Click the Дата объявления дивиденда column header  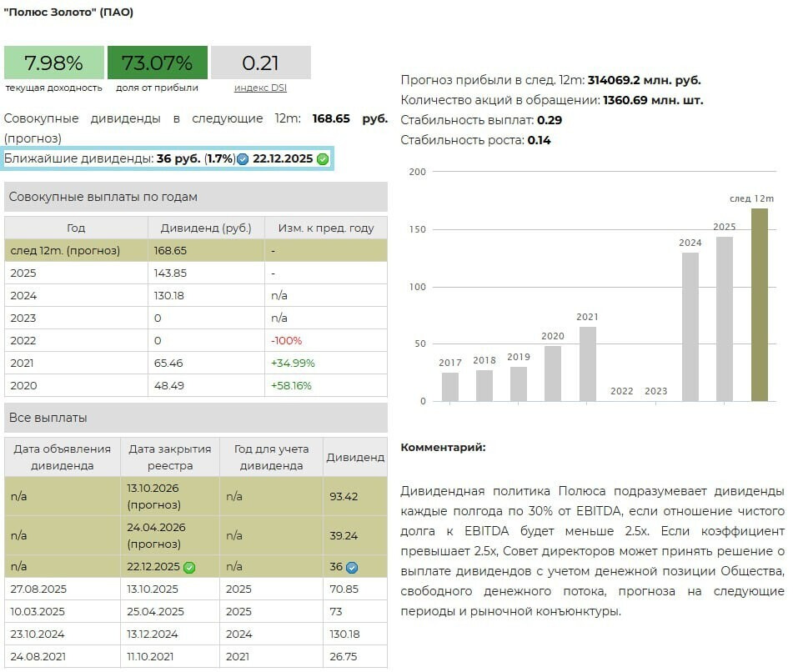(x=63, y=457)
